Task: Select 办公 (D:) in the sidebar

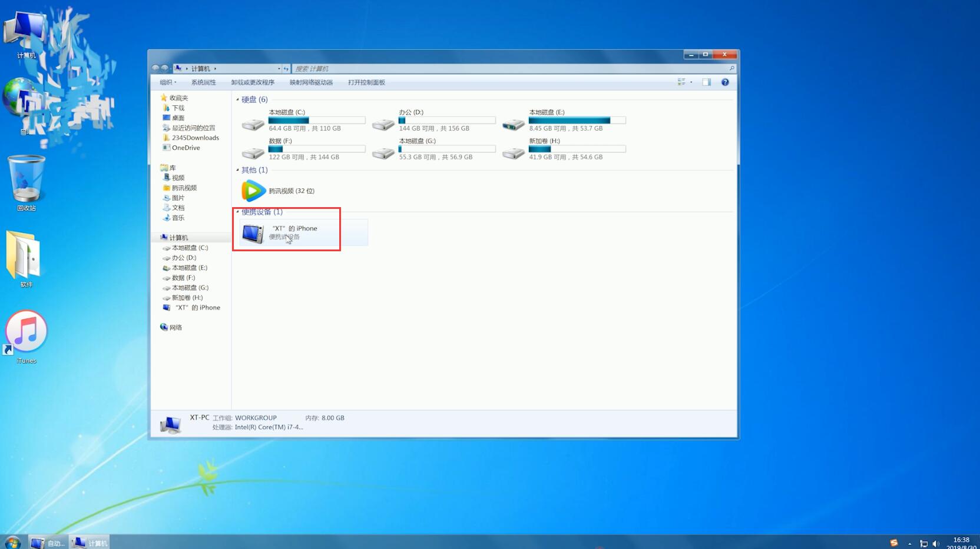Action: [184, 258]
